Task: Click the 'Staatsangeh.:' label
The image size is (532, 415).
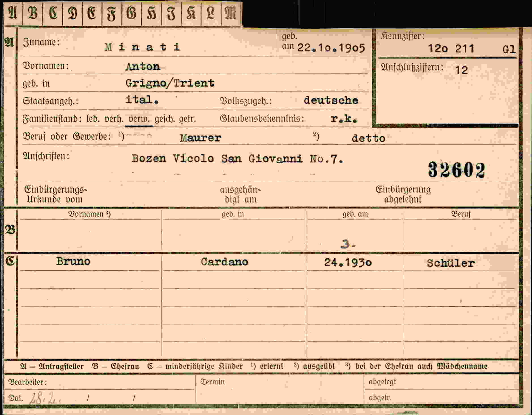Action: click(x=50, y=101)
